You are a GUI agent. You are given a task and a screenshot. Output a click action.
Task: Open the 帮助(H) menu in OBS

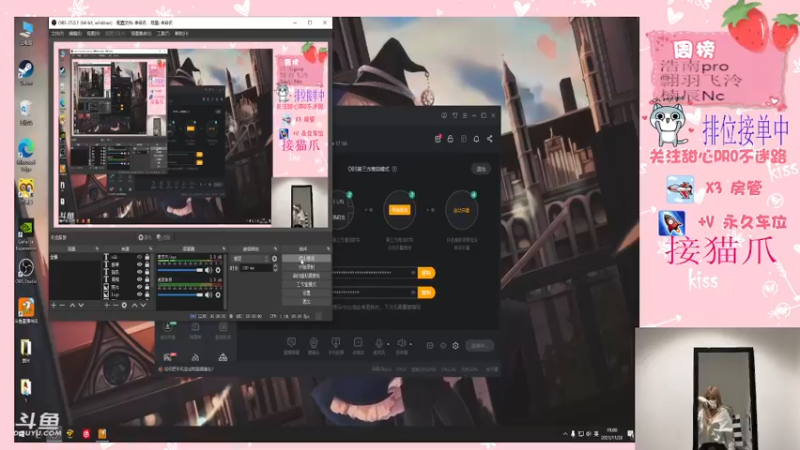tap(181, 34)
